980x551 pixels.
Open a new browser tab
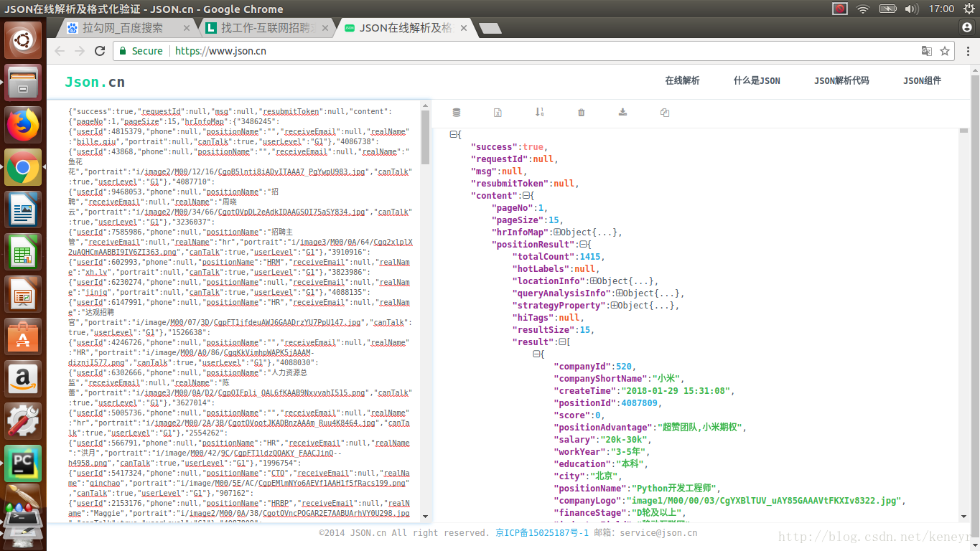pyautogui.click(x=490, y=28)
